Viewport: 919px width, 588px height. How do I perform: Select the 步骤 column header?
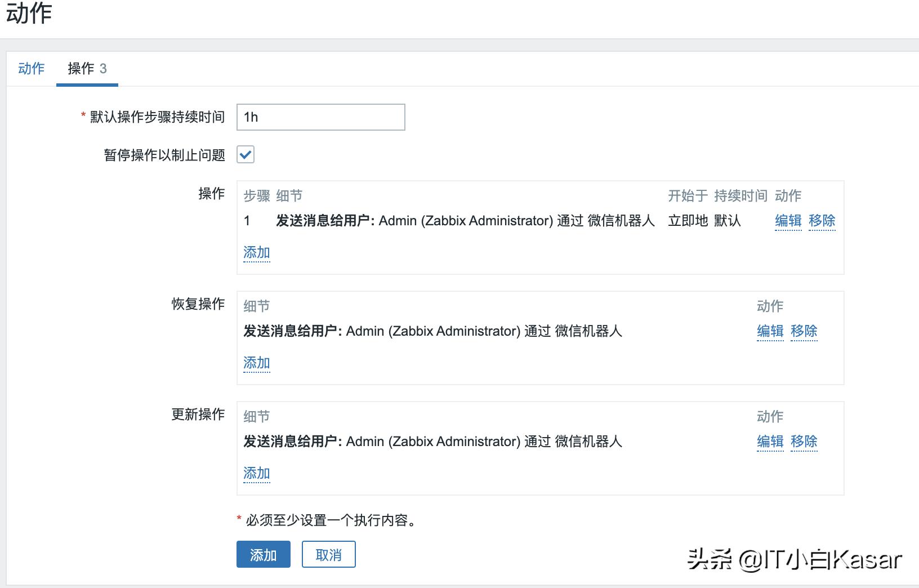256,195
